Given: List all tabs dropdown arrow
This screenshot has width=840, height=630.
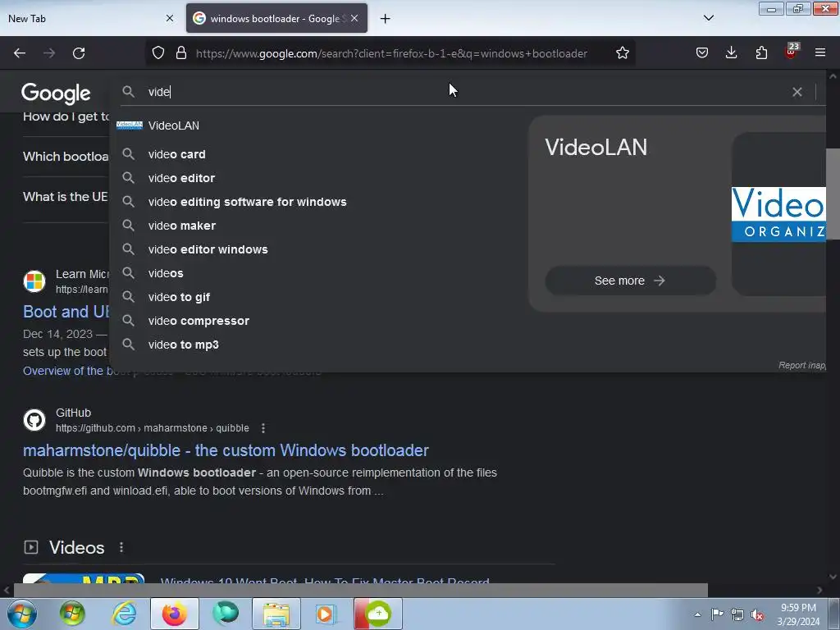Looking at the screenshot, I should 708,18.
